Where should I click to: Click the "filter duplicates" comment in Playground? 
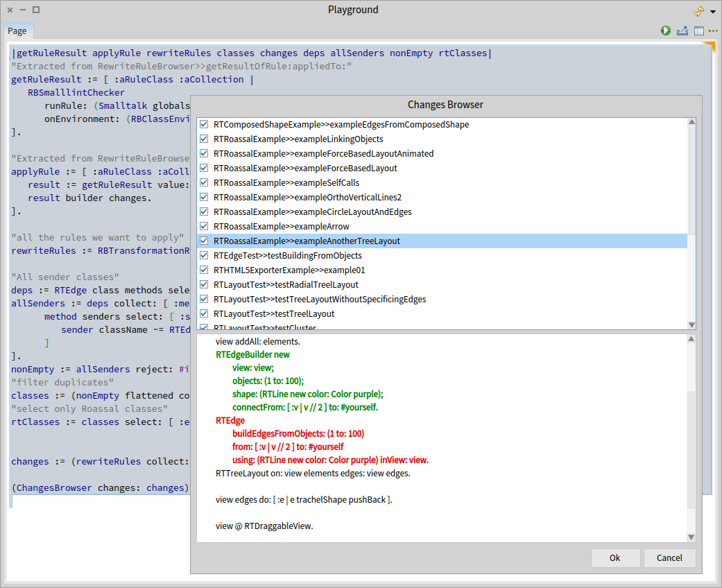[x=62, y=383]
